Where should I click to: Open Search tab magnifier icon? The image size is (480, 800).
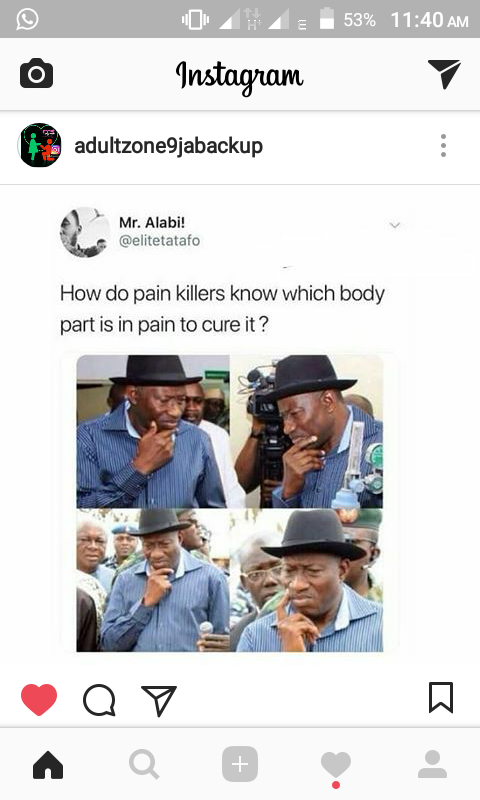point(144,764)
